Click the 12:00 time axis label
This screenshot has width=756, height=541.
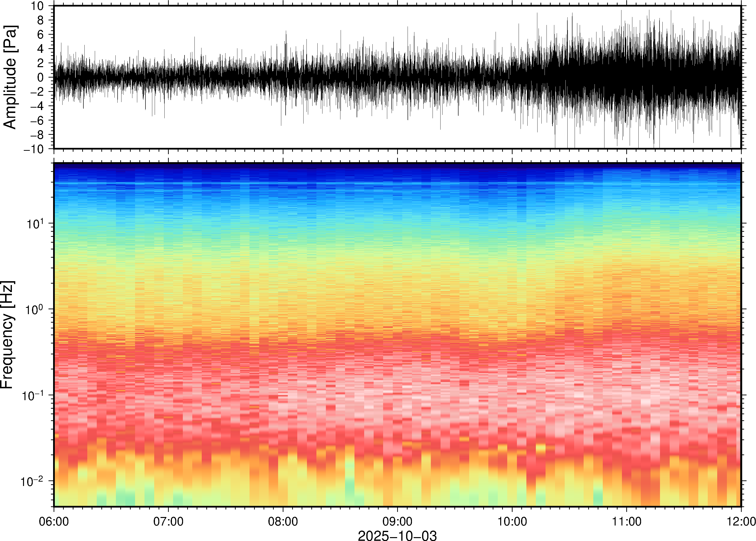tap(741, 521)
